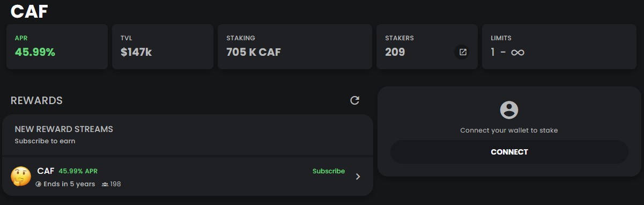Connect your wallet with CONNECT button
Image resolution: width=644 pixels, height=205 pixels.
click(x=509, y=152)
